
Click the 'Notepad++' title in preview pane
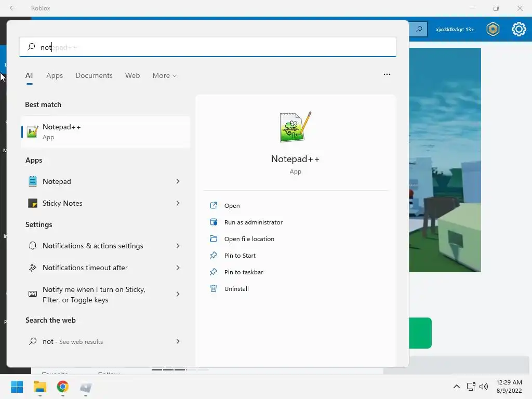[x=295, y=159]
